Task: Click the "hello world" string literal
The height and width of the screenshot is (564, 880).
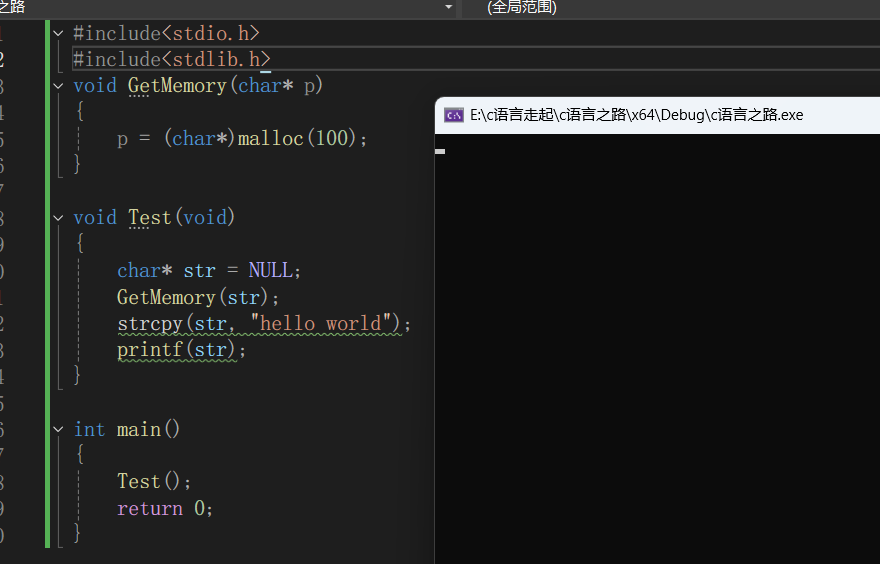Action: pyautogui.click(x=320, y=324)
